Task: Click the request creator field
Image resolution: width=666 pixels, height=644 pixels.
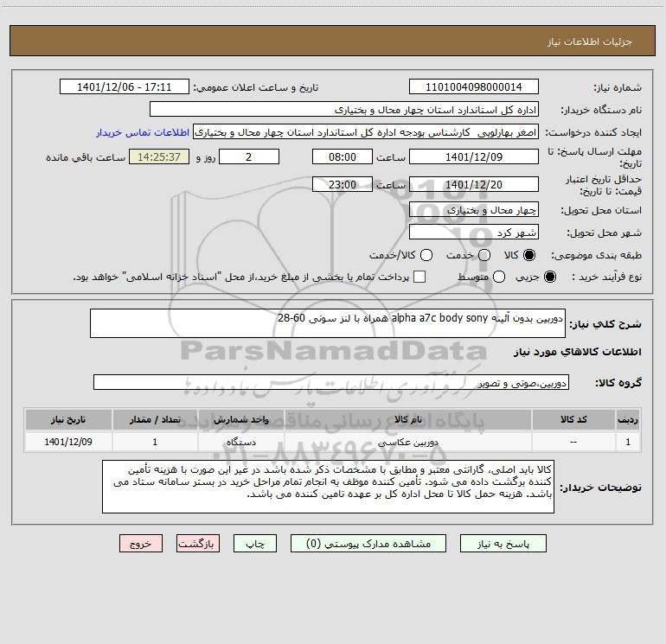Action: [366, 132]
